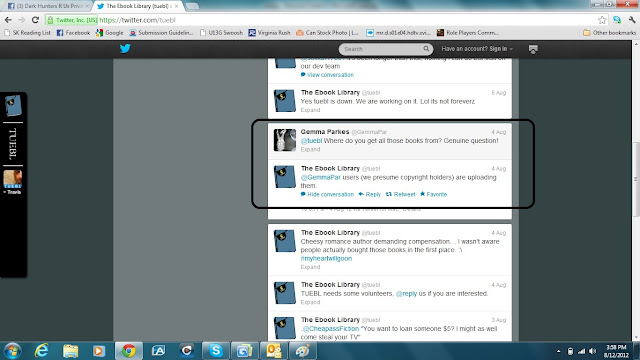Switch to Dark Hunters R Us tab

48,6
